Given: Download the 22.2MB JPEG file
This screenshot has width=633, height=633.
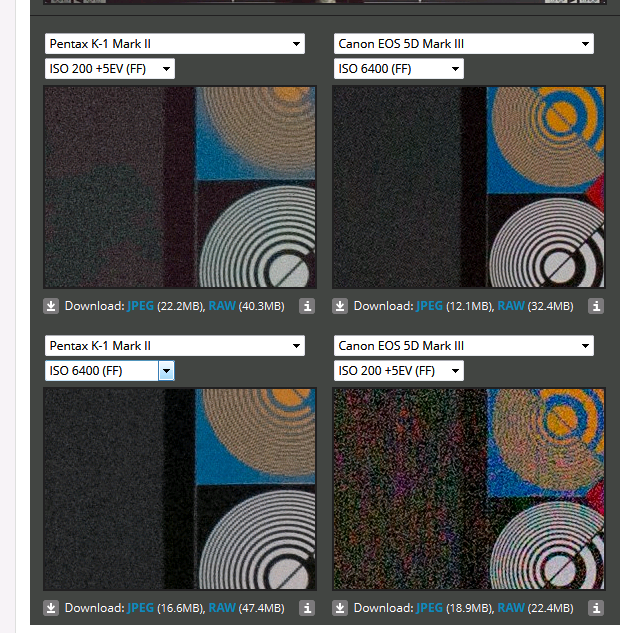Looking at the screenshot, I should [140, 306].
